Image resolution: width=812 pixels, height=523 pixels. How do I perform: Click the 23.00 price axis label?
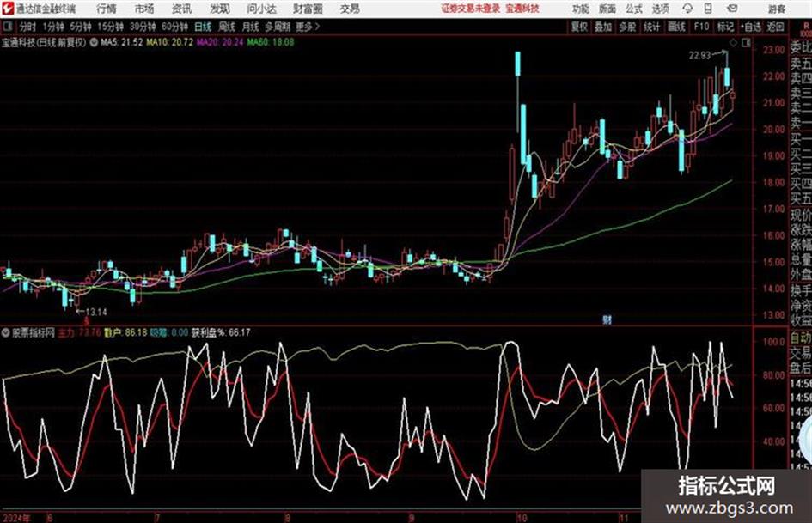(773, 50)
